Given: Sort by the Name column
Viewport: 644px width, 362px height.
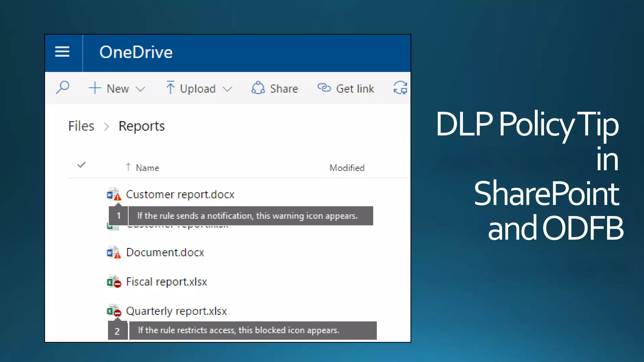Looking at the screenshot, I should [x=147, y=168].
